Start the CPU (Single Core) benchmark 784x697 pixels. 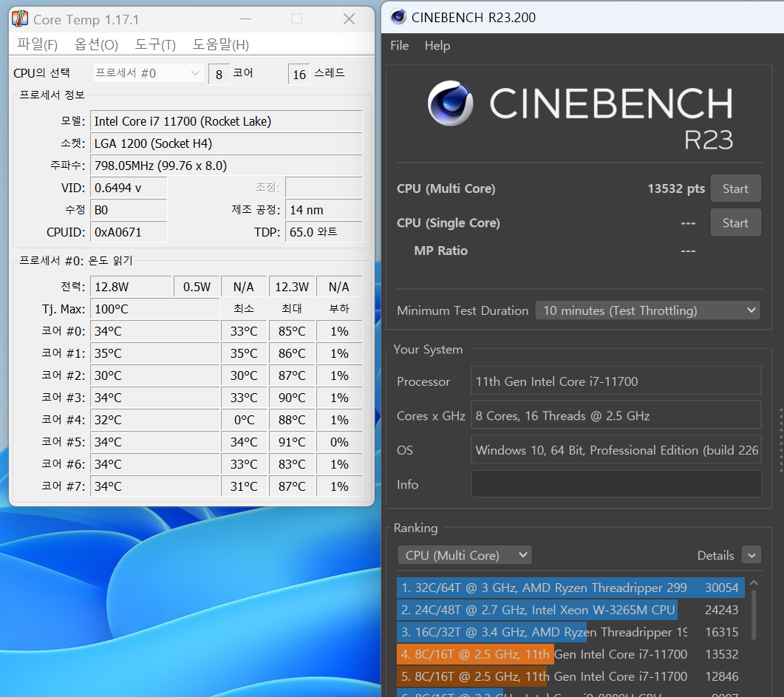735,222
